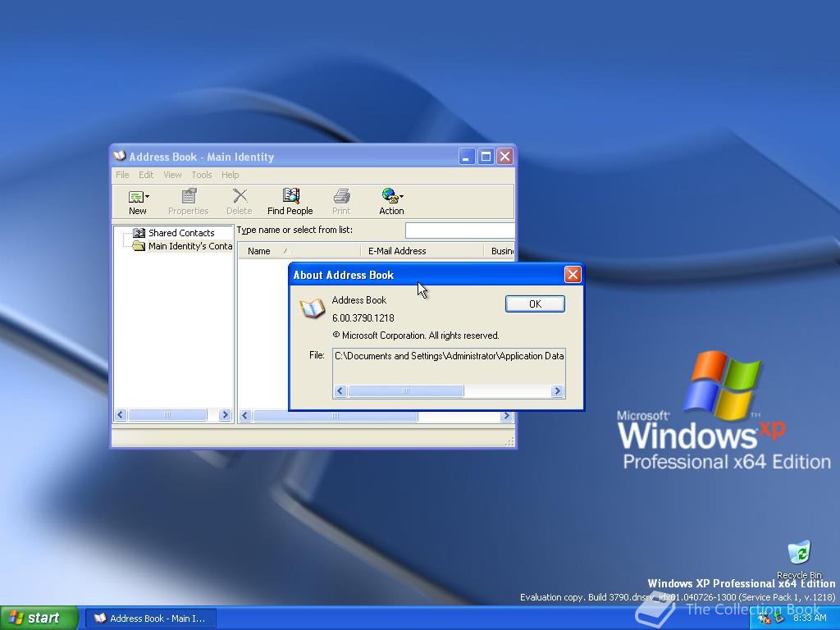Open the Tools menu

point(201,174)
